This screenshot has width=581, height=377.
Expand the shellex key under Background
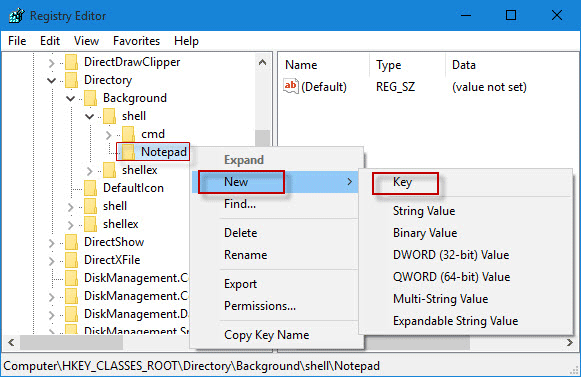click(x=89, y=171)
